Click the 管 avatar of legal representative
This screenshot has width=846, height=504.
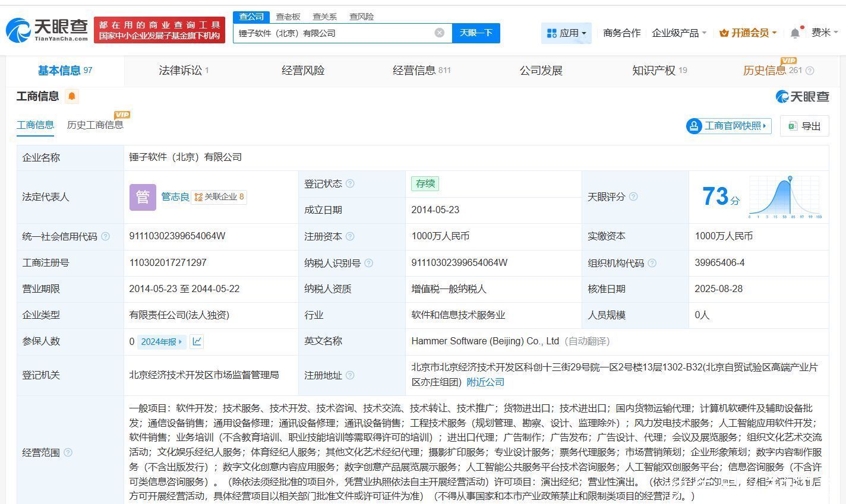tap(143, 197)
